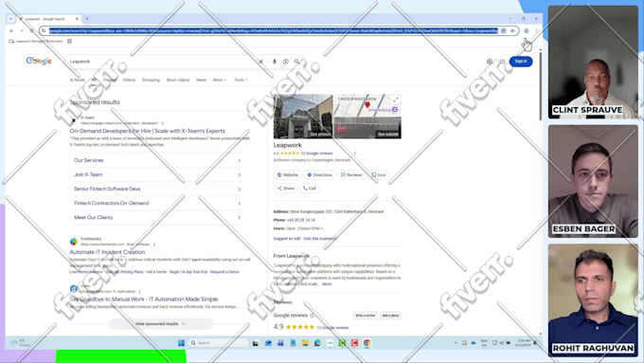The image size is (644, 363).
Task: Expand the map with the fullscreen arrows icon
Action: pos(396,100)
